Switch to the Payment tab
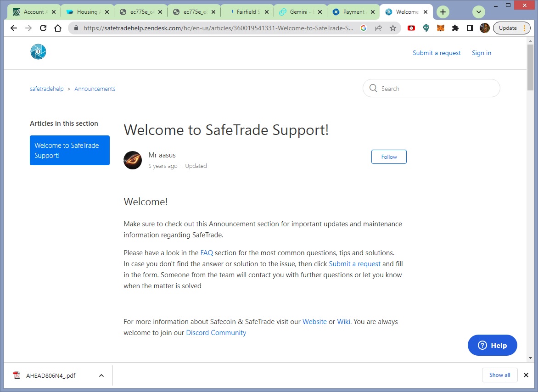This screenshot has width=538, height=392. tap(353, 12)
